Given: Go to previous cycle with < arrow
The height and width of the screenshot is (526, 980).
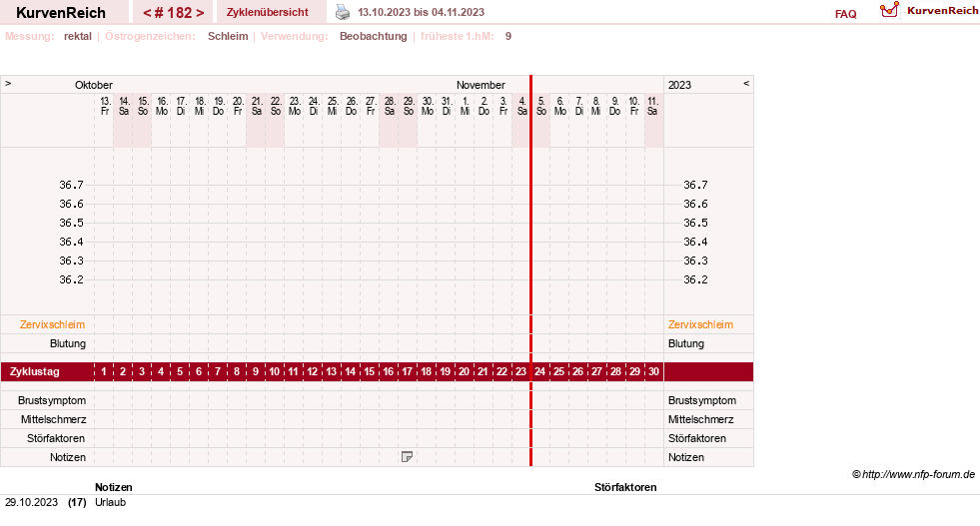Looking at the screenshot, I should pyautogui.click(x=147, y=13).
